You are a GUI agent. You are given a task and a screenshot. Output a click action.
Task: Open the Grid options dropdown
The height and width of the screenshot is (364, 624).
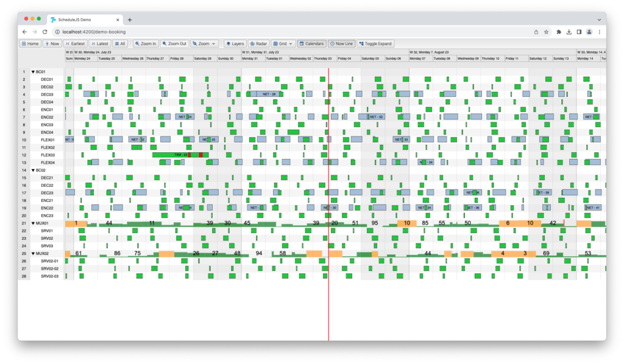(x=282, y=43)
